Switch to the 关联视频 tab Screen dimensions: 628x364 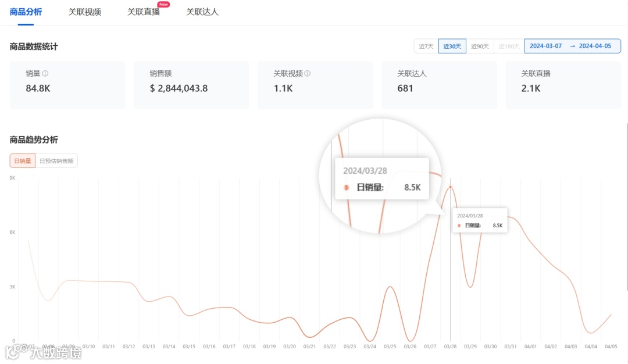(x=85, y=11)
